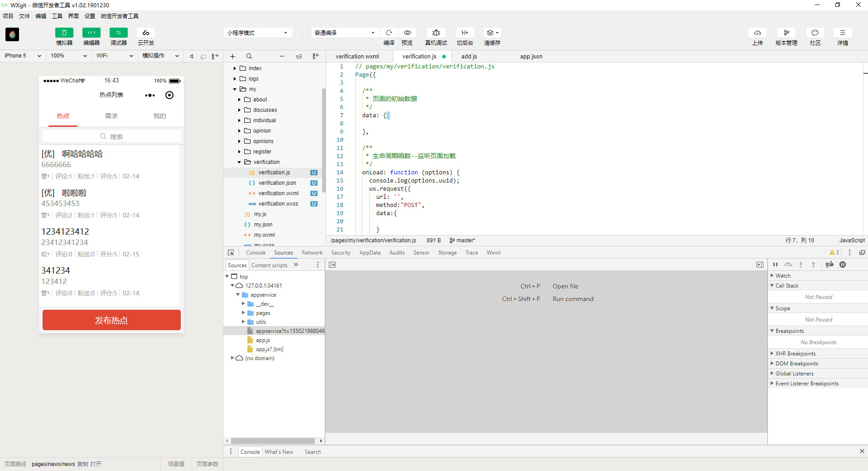Open the 文件 menu
Image resolution: width=868 pixels, height=471 pixels.
point(24,16)
